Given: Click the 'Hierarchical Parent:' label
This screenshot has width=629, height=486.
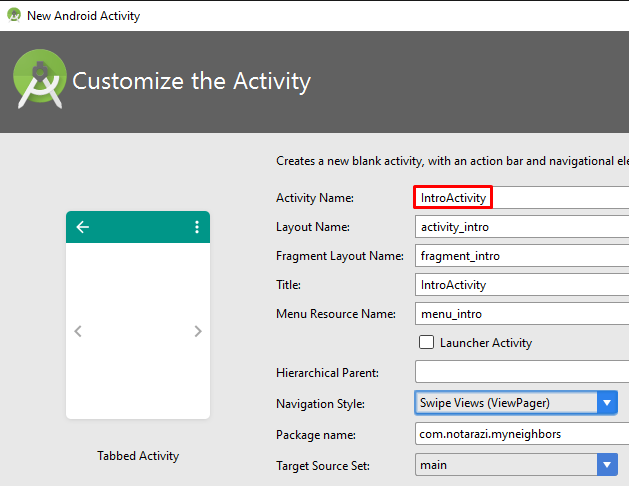Looking at the screenshot, I should coord(327,373).
